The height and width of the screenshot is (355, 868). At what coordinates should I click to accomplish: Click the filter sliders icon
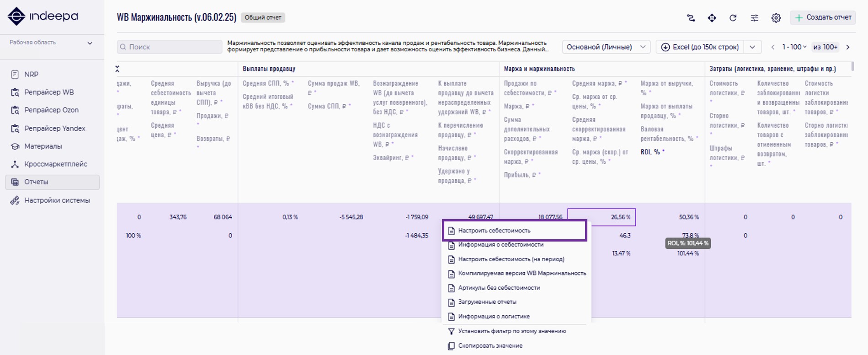point(754,18)
